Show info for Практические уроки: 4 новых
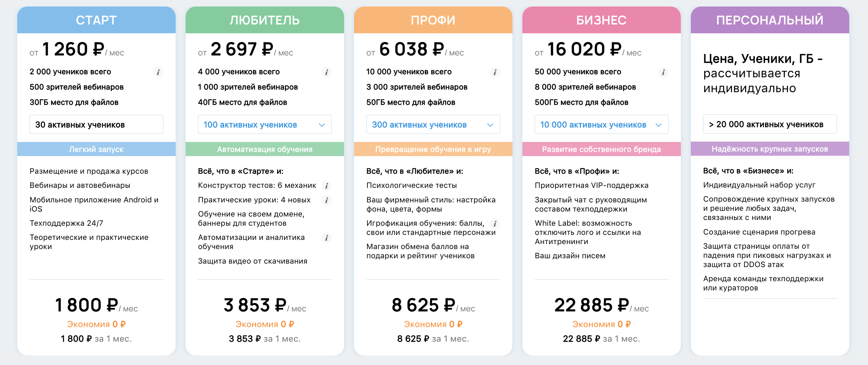The image size is (868, 365). click(326, 200)
